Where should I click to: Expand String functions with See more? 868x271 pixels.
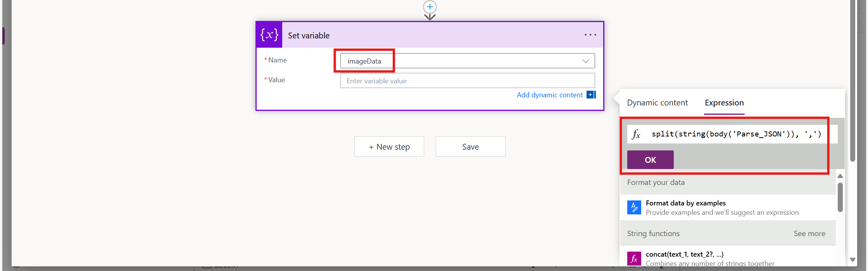pos(809,233)
